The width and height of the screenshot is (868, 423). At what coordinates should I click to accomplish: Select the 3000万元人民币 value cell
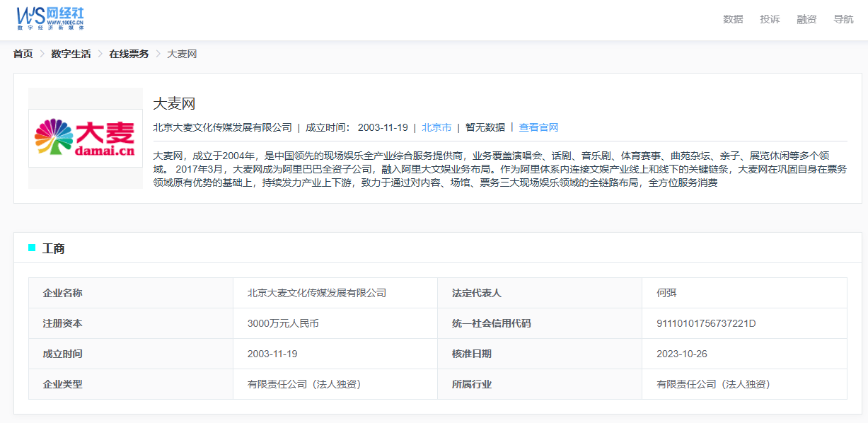(335, 323)
